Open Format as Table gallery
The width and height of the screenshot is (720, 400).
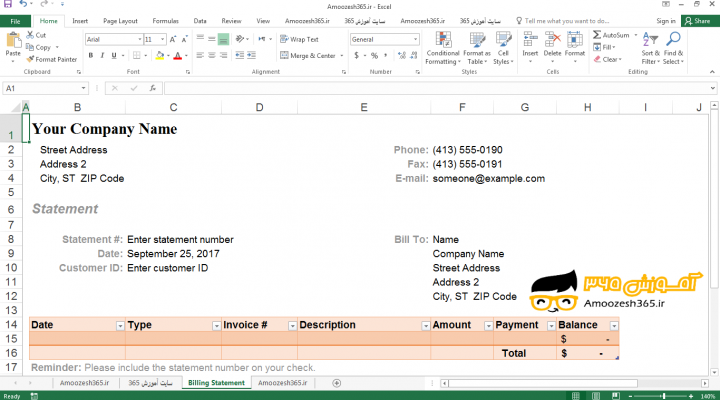[477, 48]
